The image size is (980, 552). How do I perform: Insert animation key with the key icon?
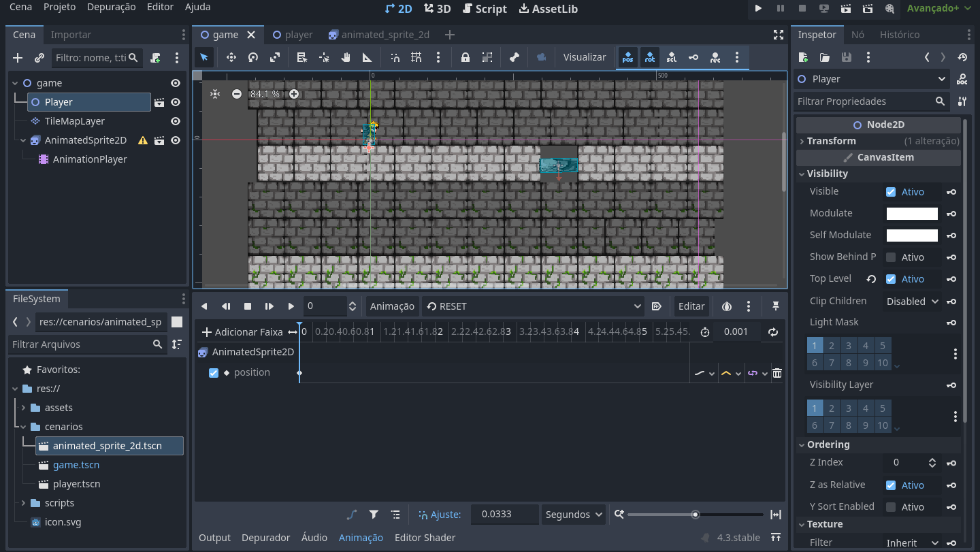(693, 58)
